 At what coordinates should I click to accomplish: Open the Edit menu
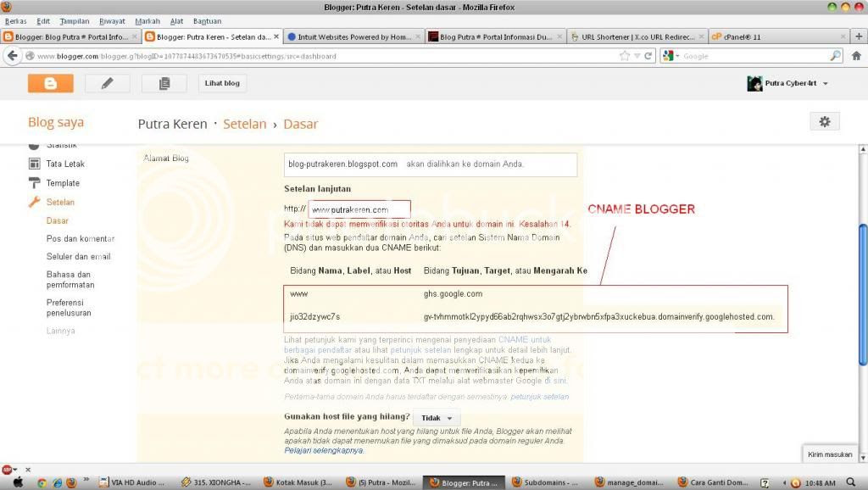click(43, 21)
